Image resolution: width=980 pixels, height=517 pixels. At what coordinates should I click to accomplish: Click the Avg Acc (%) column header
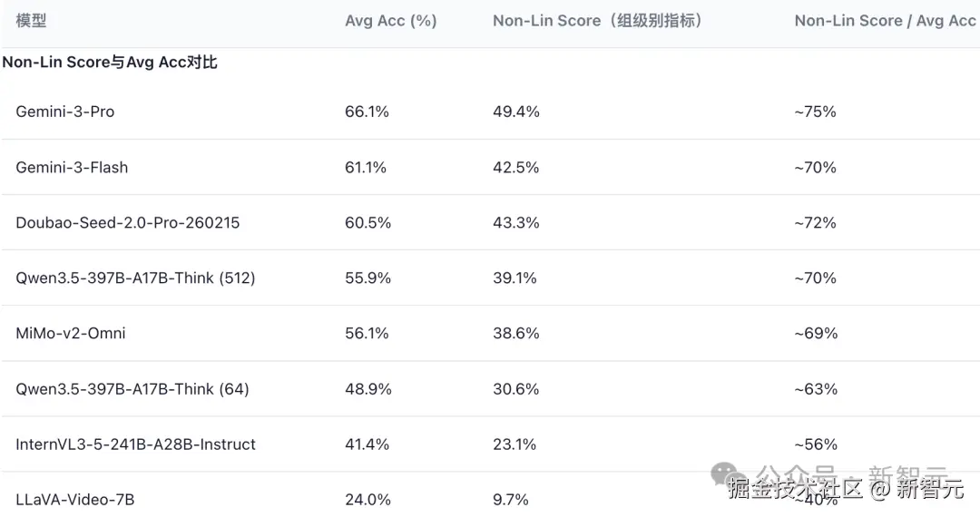click(x=391, y=21)
